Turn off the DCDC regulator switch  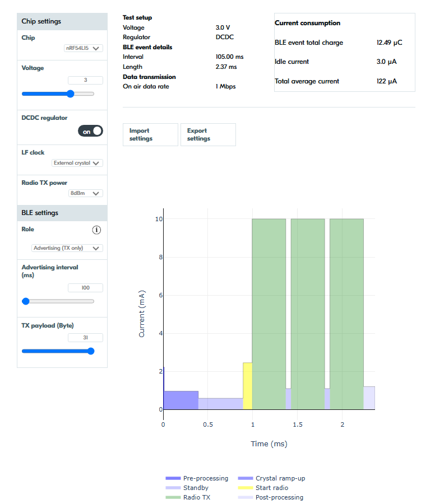click(x=90, y=131)
